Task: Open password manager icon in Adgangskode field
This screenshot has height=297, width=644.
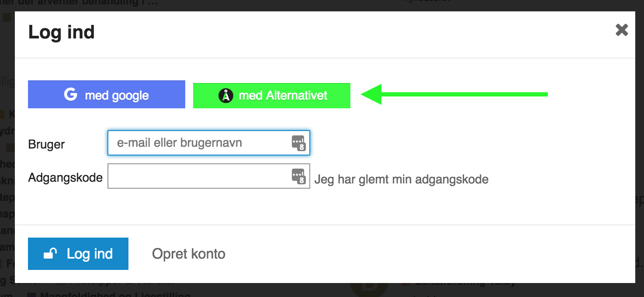Action: 298,176
